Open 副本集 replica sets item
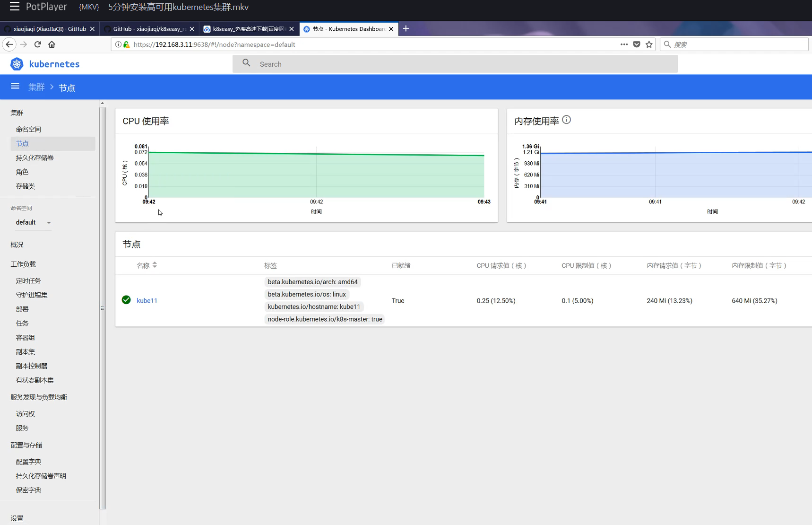 [x=25, y=351]
